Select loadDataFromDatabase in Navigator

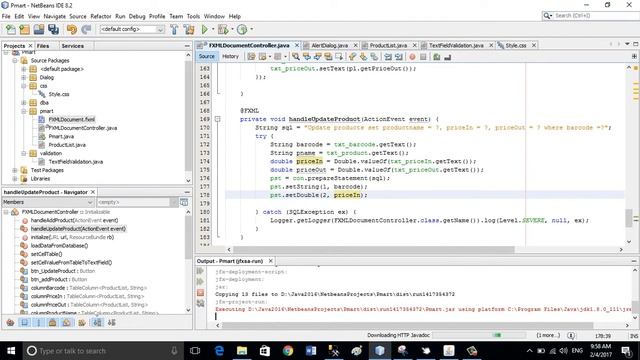pos(59,246)
